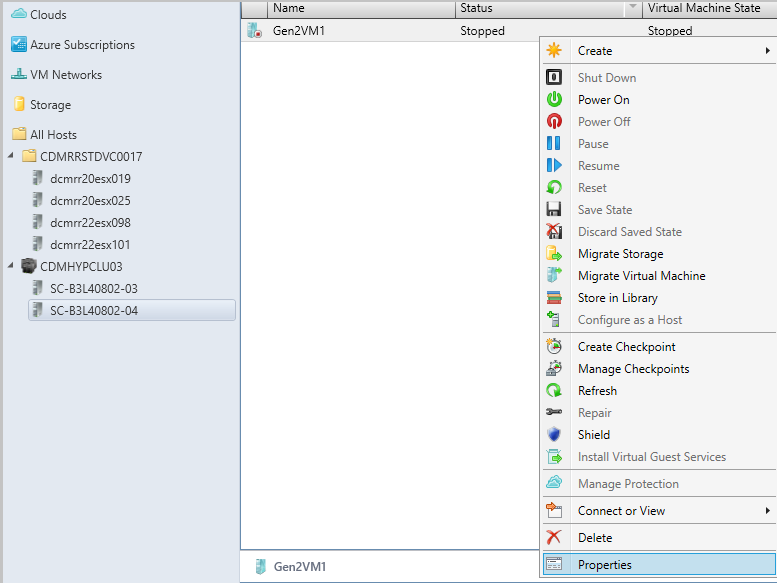Click Gen2VM1 label in details pane
The width and height of the screenshot is (777, 583).
[x=300, y=567]
